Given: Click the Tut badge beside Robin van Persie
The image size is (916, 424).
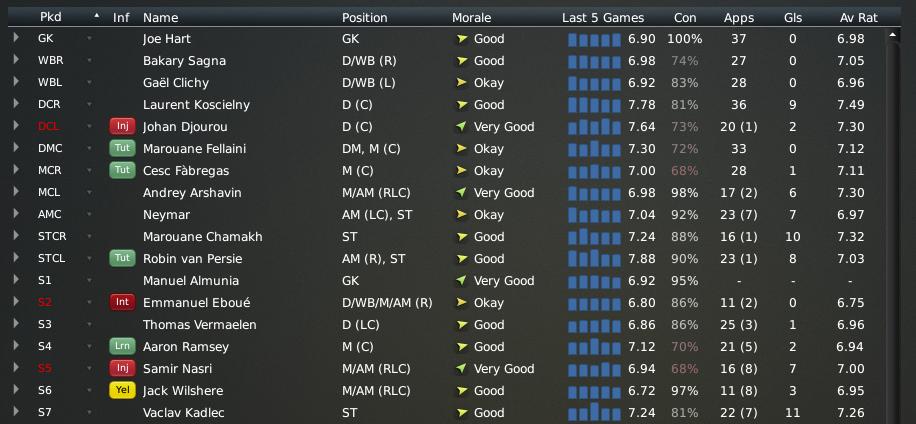Looking at the screenshot, I should tap(122, 258).
